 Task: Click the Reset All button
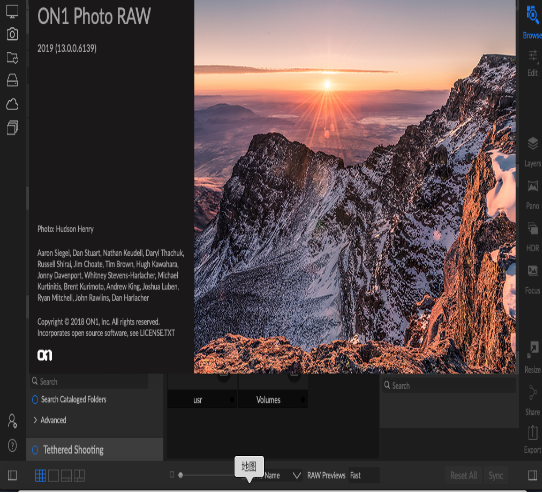click(x=464, y=476)
